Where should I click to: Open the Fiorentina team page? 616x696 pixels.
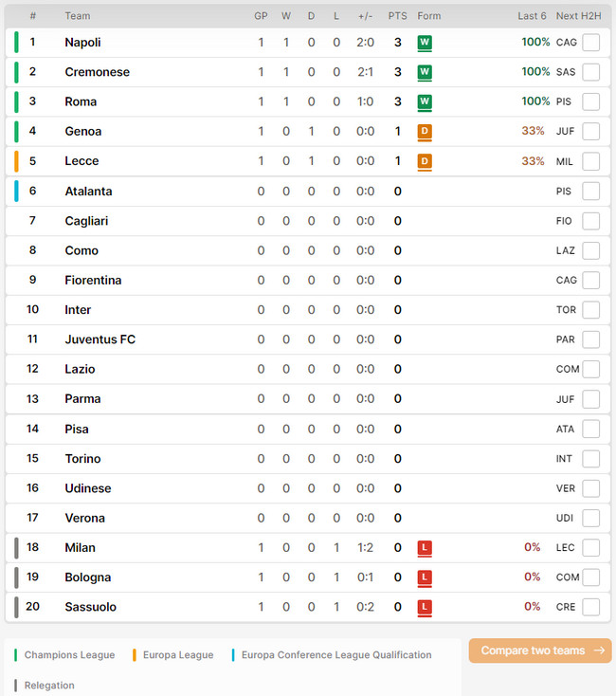point(93,280)
